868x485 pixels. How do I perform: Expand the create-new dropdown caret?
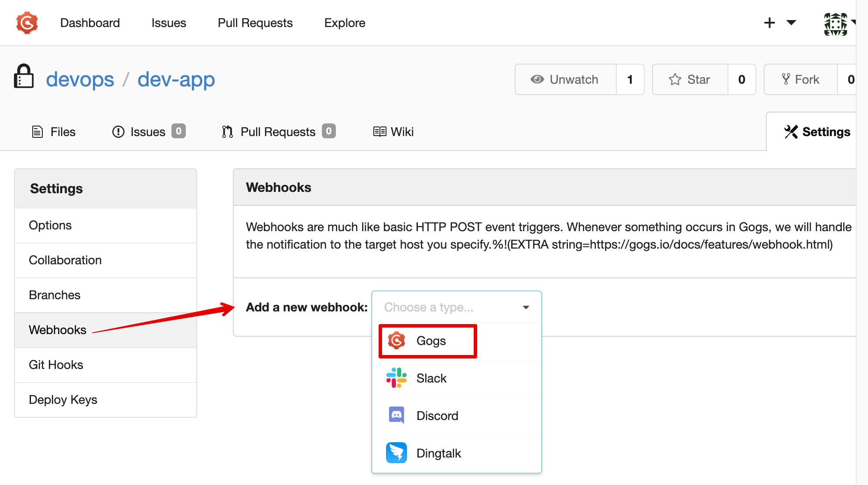click(x=791, y=23)
